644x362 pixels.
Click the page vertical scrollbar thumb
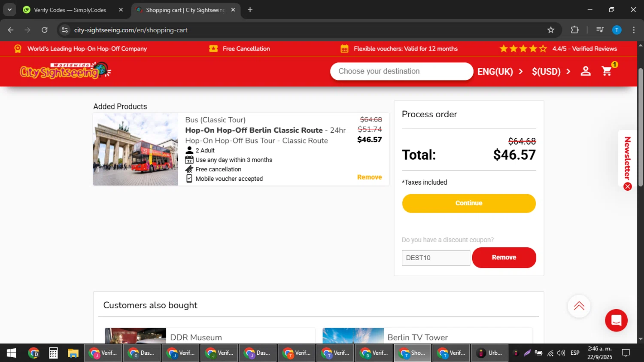pos(641,127)
